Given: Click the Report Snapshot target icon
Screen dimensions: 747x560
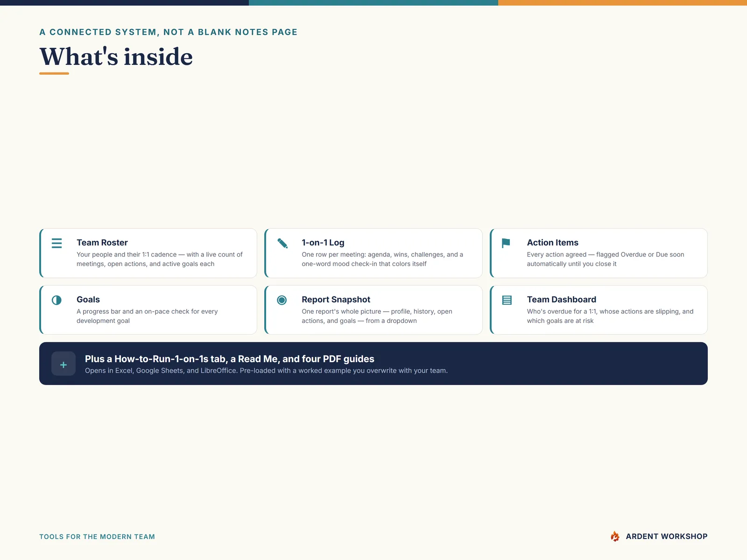Looking at the screenshot, I should [x=282, y=300].
